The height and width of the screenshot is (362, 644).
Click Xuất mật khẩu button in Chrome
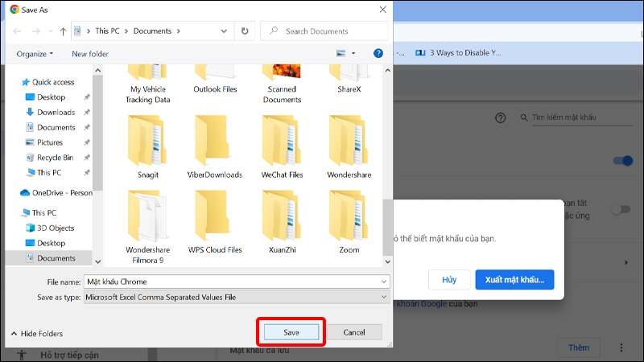514,279
